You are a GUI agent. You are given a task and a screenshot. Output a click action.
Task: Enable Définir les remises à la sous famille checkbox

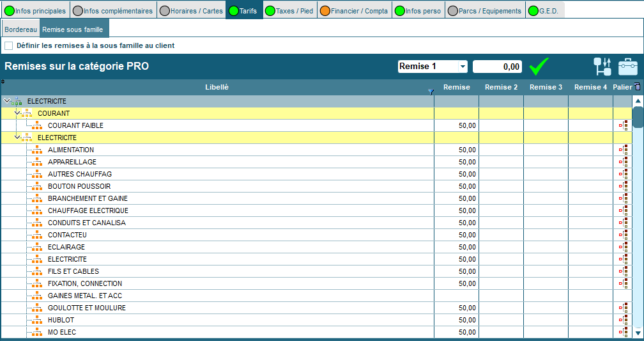[9, 45]
